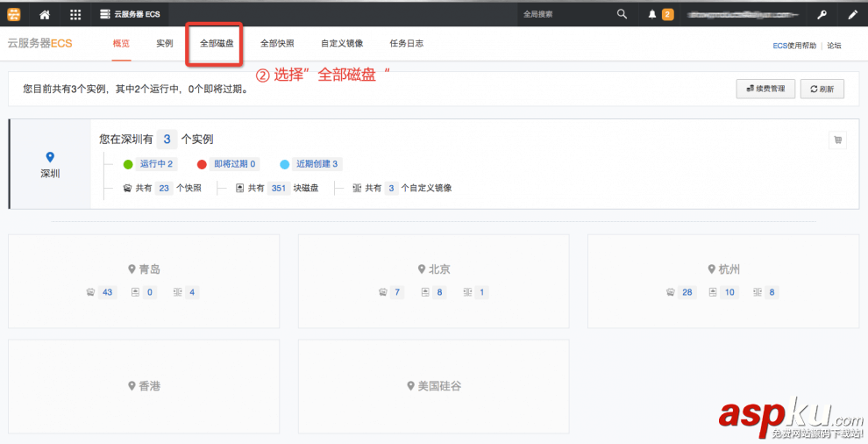Viewport: 868px width, 444px height.
Task: Click 杭州 disk count 10
Action: (x=729, y=293)
